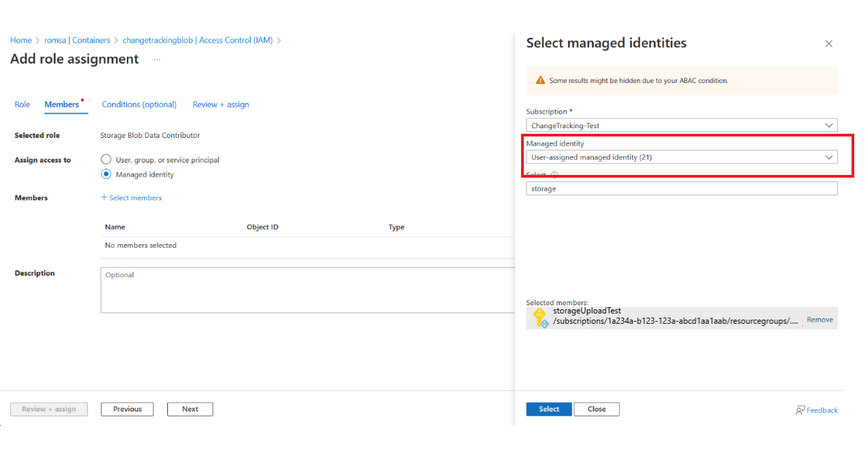Switch to the Role tab
Image resolution: width=868 pixels, height=452 pixels.
pyautogui.click(x=22, y=104)
